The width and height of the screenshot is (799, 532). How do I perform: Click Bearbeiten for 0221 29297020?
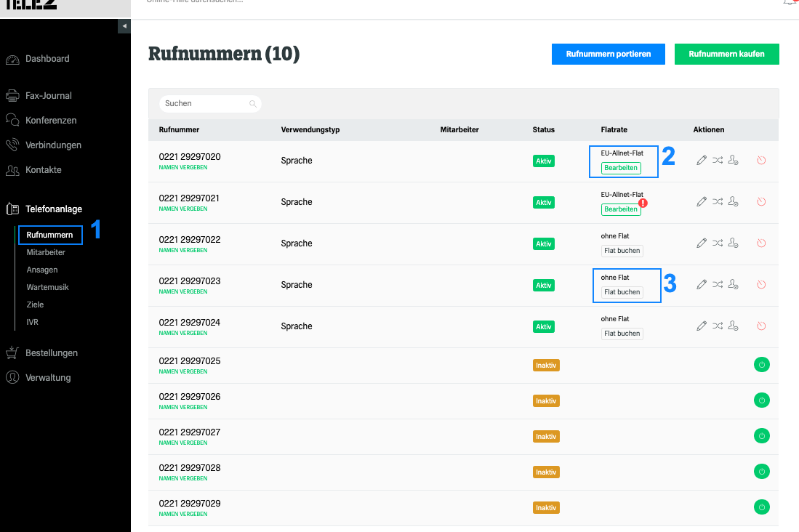tap(621, 168)
